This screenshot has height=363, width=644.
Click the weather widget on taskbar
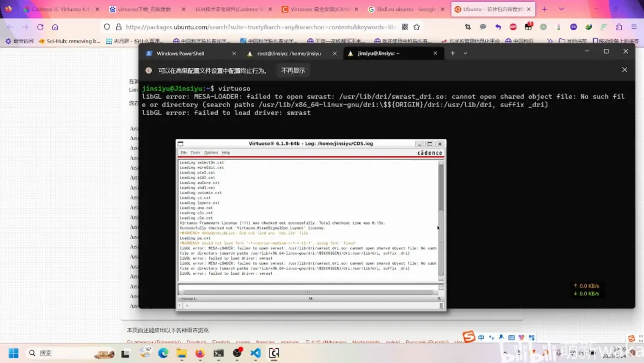[x=145, y=353]
